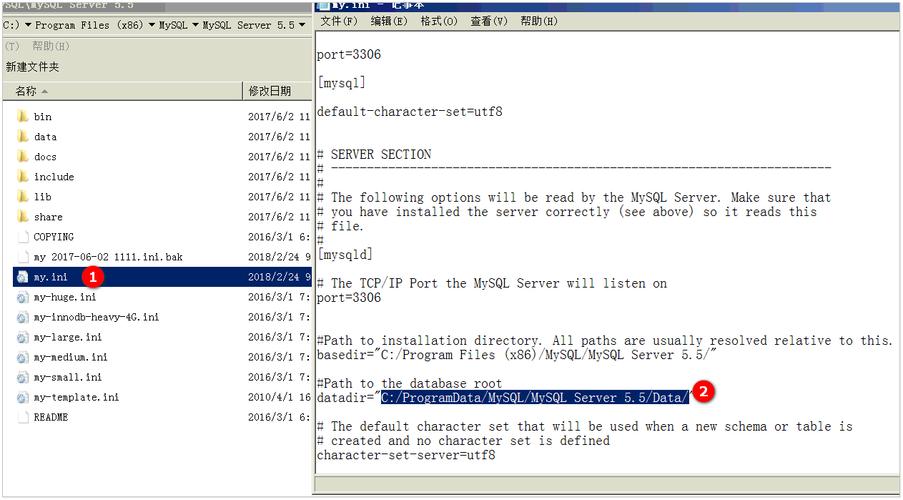The height and width of the screenshot is (500, 903).
Task: Open the 文件(F) menu in Notepad
Action: pos(339,21)
